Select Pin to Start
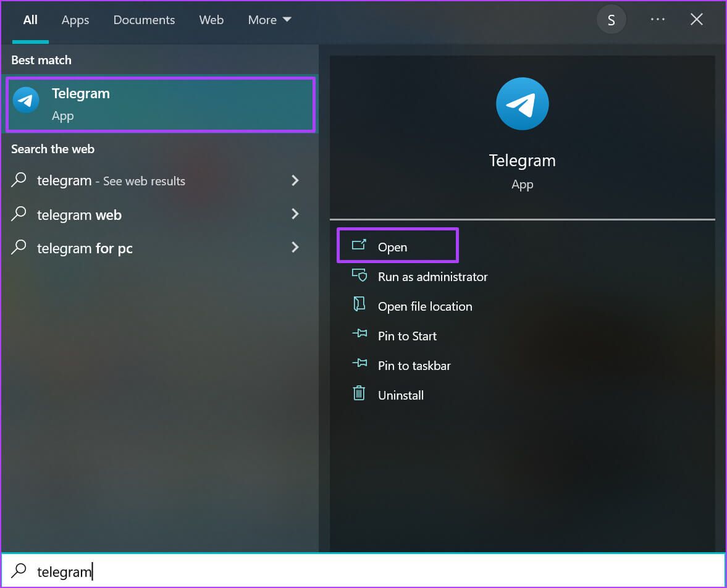Screen dimensions: 727x588 coord(407,336)
